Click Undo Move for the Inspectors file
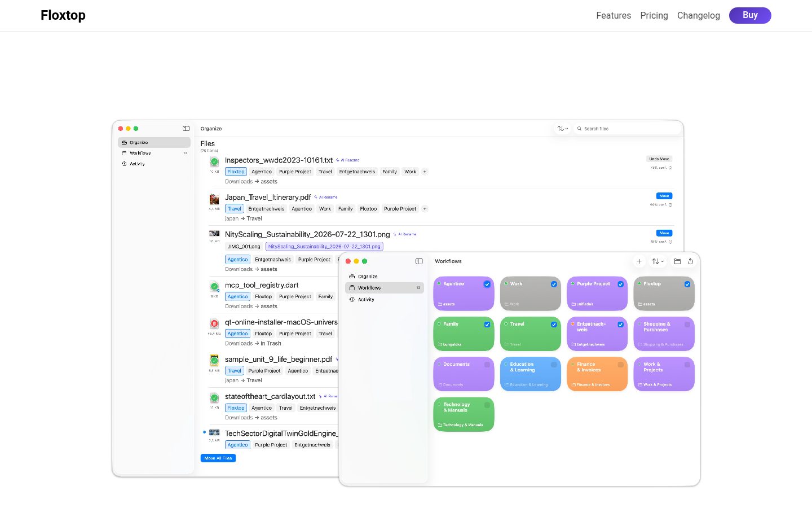 [x=659, y=159]
